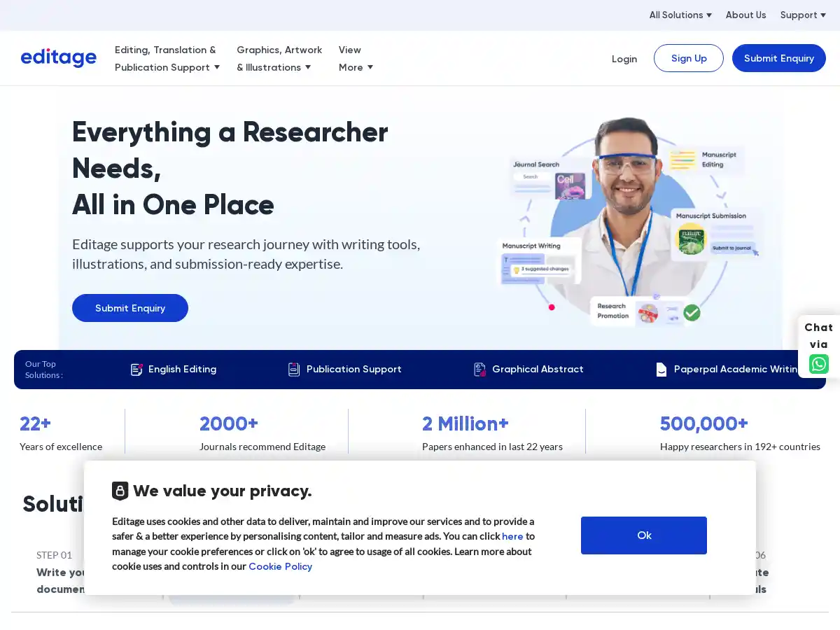Open the About Us page
Image resolution: width=840 pixels, height=630 pixels.
point(745,15)
